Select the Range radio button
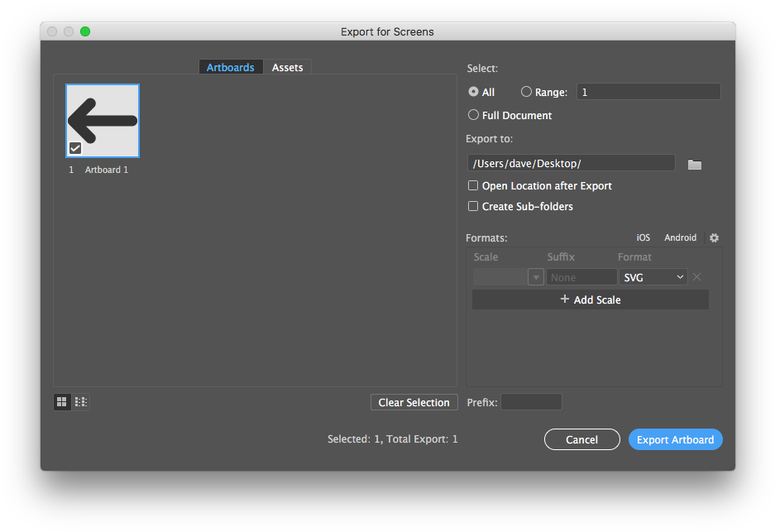Viewport: 775px width, 532px height. point(526,92)
